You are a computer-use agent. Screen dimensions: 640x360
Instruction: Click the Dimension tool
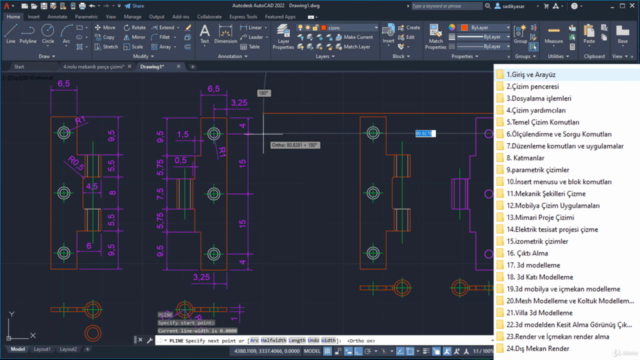point(225,33)
